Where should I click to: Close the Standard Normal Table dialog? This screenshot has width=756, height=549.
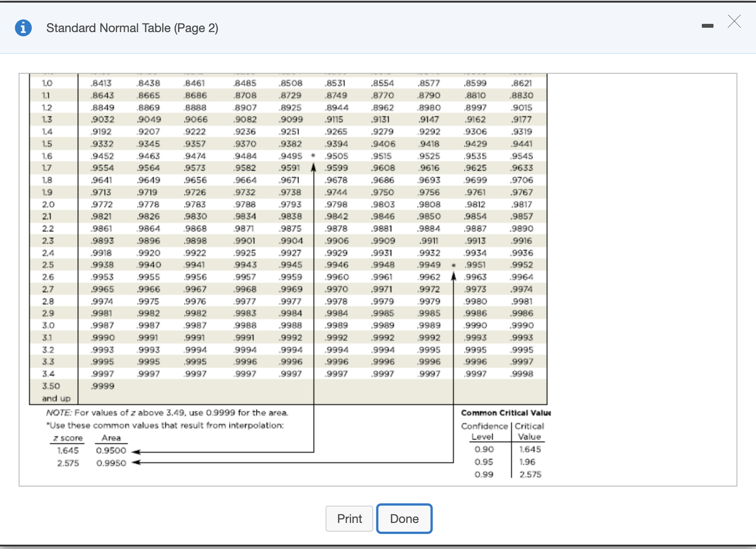pos(734,21)
